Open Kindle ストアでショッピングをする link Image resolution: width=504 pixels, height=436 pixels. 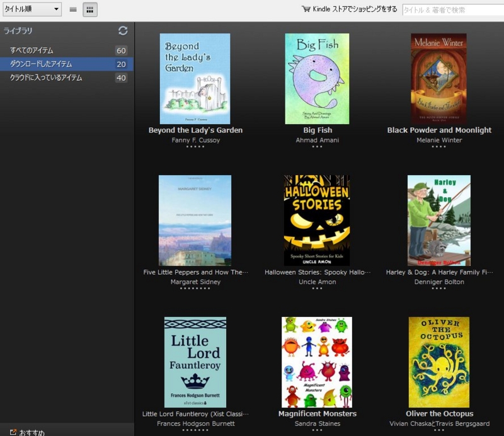355,9
